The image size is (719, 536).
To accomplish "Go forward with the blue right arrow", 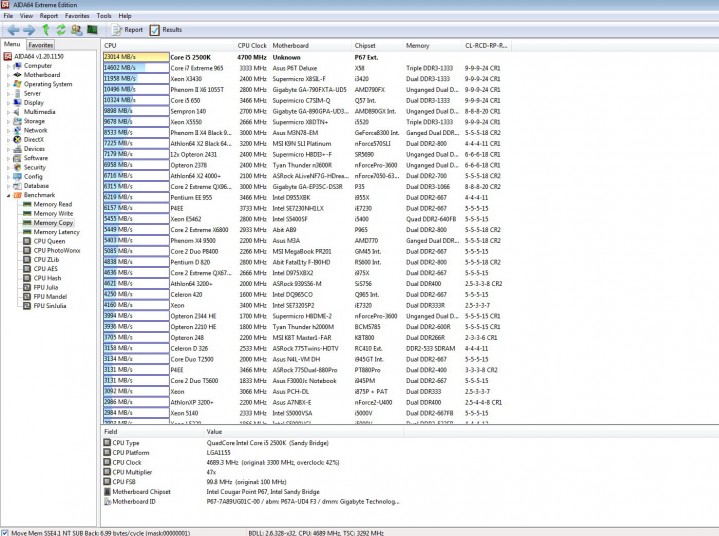I will click(x=29, y=30).
